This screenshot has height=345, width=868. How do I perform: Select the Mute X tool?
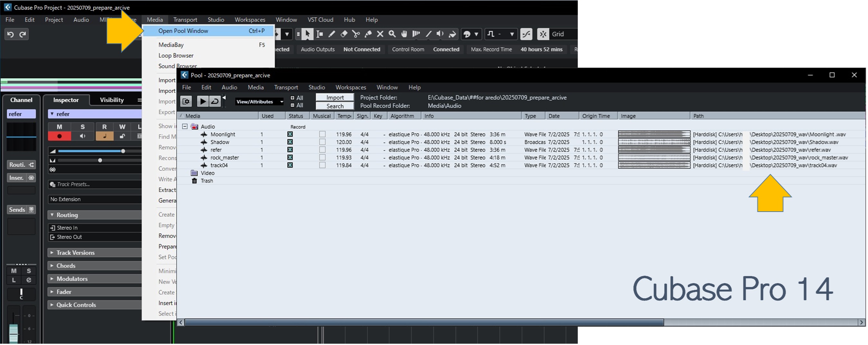tap(380, 34)
